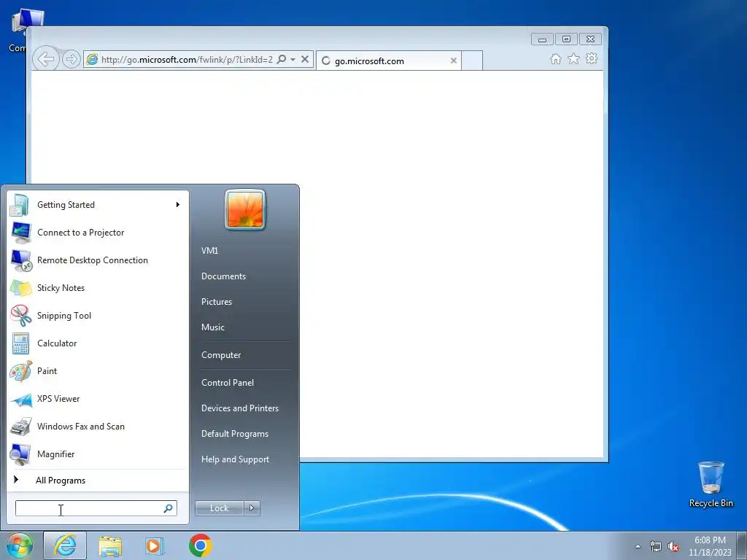This screenshot has width=747, height=560.
Task: Launch the Calculator icon
Action: click(20, 343)
